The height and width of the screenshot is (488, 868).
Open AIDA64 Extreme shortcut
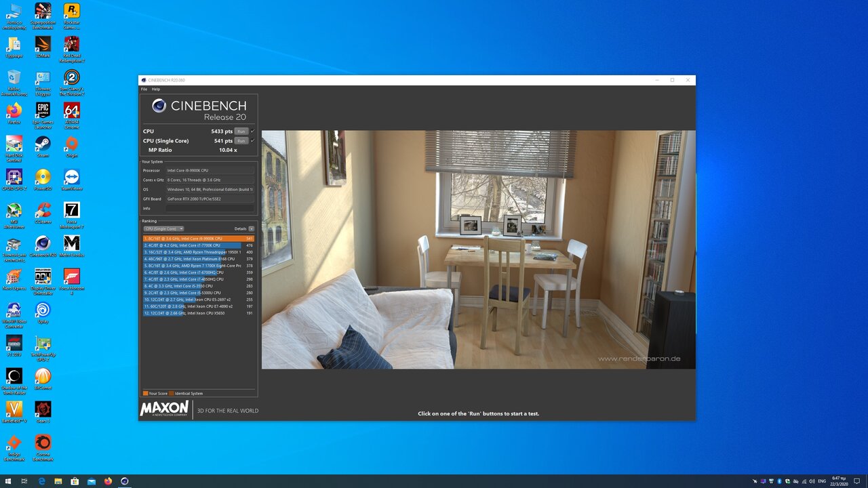71,115
